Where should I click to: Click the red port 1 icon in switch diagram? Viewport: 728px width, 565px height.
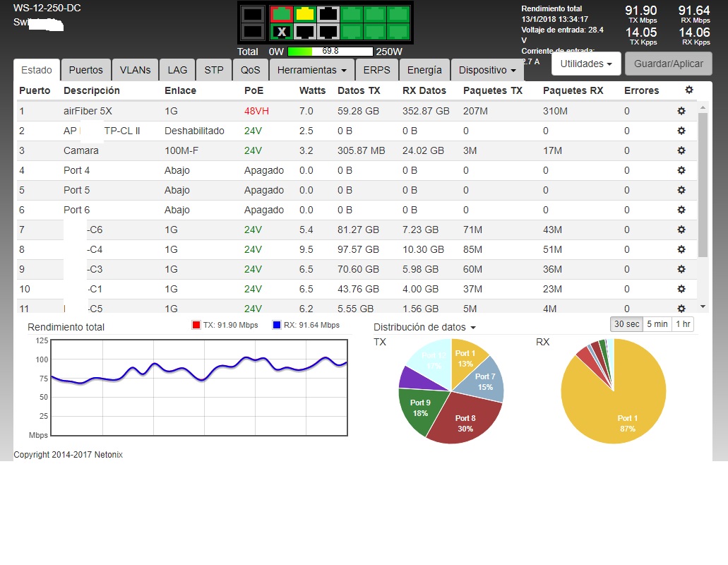click(x=282, y=13)
